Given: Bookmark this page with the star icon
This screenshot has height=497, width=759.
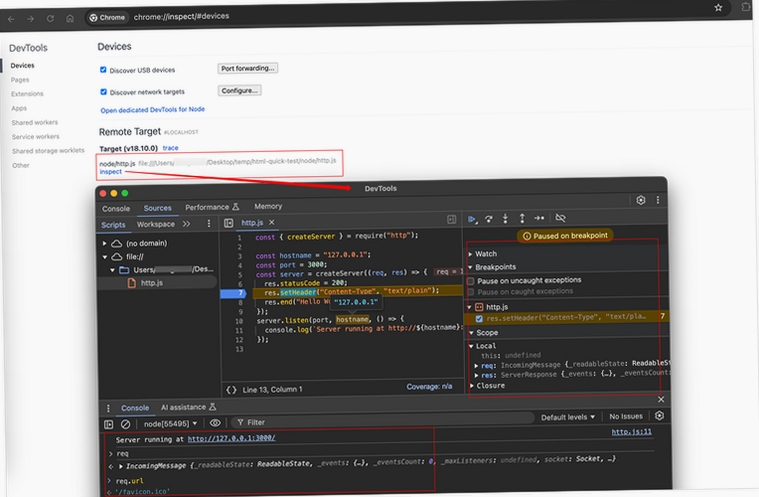Looking at the screenshot, I should point(718,7).
